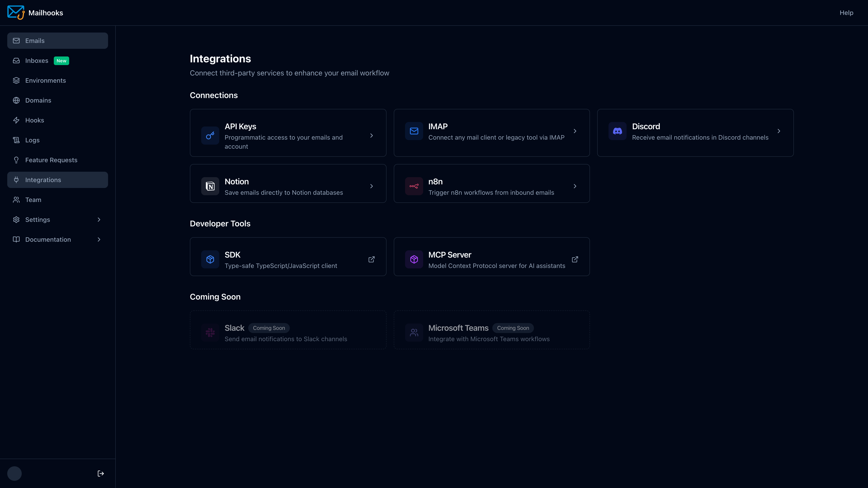Click the 'Developer Tools' section heading
The image size is (868, 488).
[x=220, y=224]
